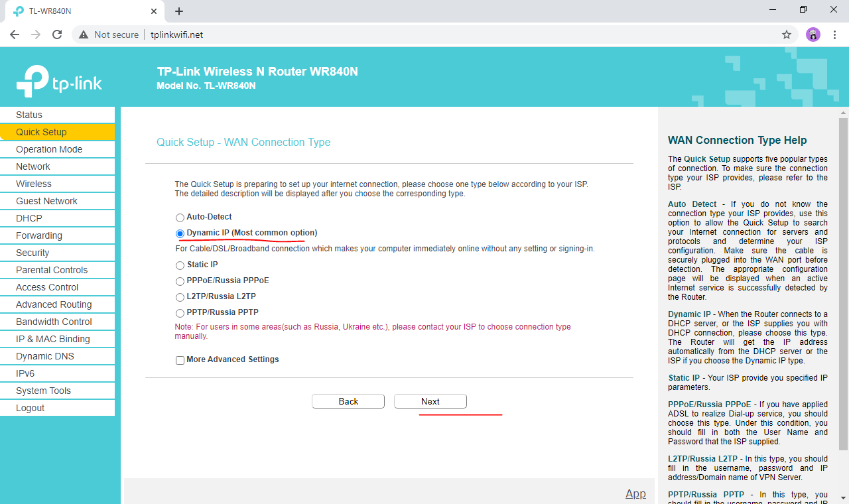The image size is (849, 504).
Task: Go to Bandwidth Control
Action: click(57, 322)
